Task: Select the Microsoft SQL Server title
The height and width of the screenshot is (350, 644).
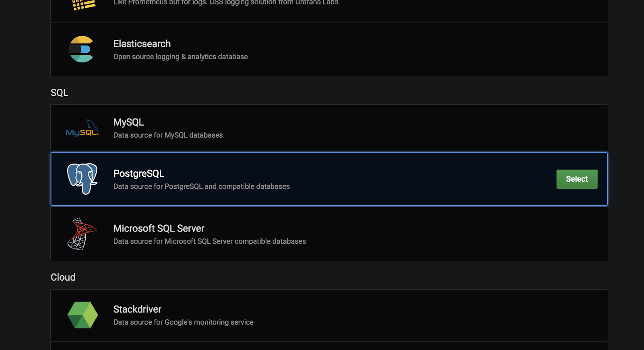Action: click(x=159, y=228)
